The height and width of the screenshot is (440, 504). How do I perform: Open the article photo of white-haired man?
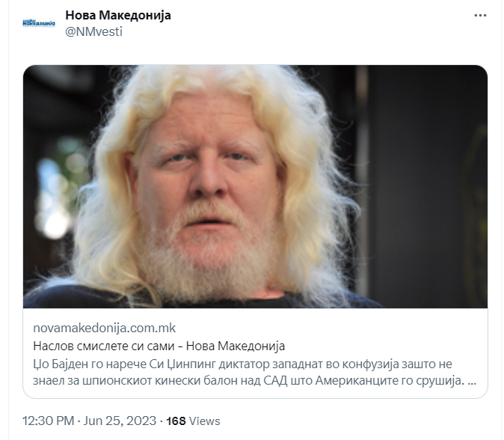[x=255, y=186]
